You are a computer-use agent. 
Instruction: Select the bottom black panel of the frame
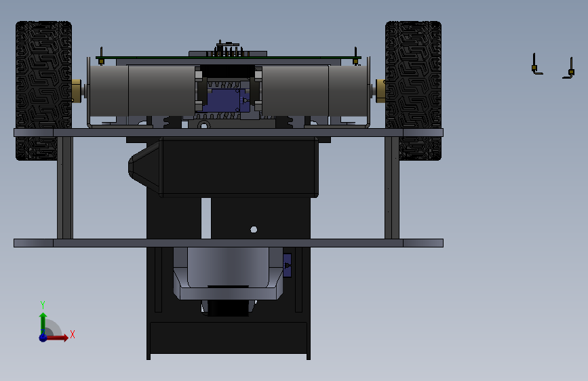pyautogui.click(x=229, y=338)
